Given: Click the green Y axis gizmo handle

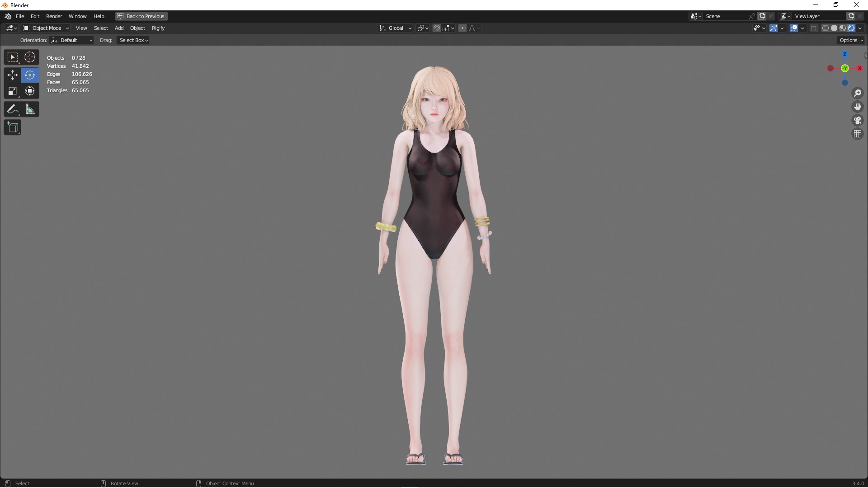Looking at the screenshot, I should pos(845,68).
